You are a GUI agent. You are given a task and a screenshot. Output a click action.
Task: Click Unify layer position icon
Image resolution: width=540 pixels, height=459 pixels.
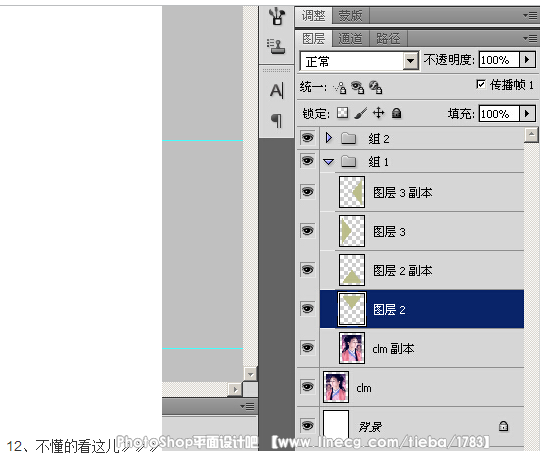tap(340, 87)
